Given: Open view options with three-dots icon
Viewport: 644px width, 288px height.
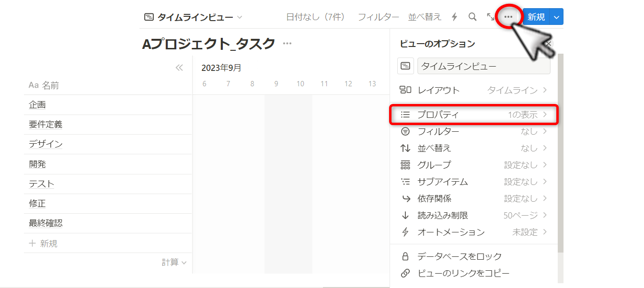Looking at the screenshot, I should coord(508,17).
